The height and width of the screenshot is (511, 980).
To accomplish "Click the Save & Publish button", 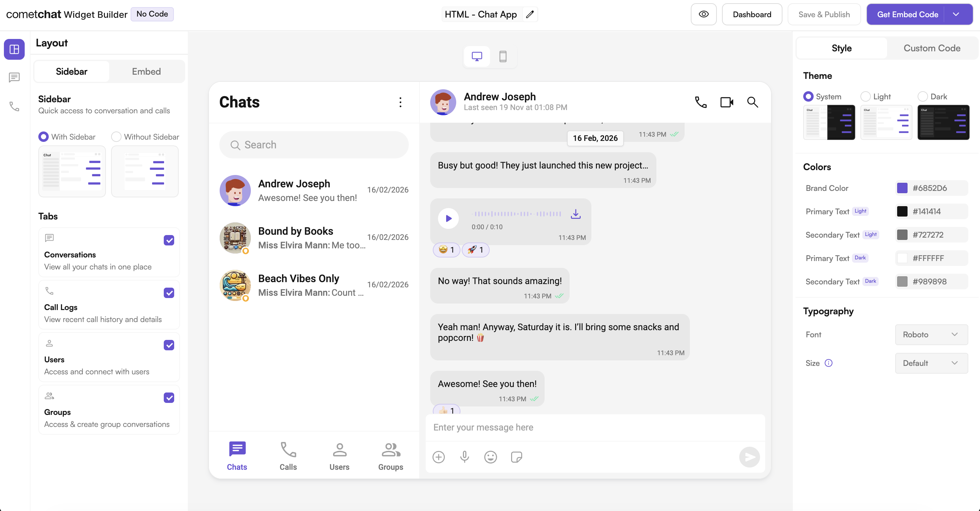I will coord(824,15).
